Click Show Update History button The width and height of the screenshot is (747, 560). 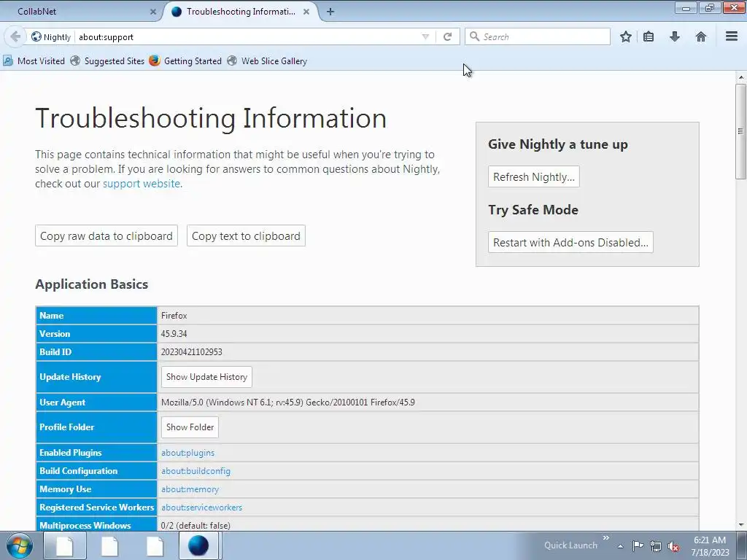click(x=206, y=377)
